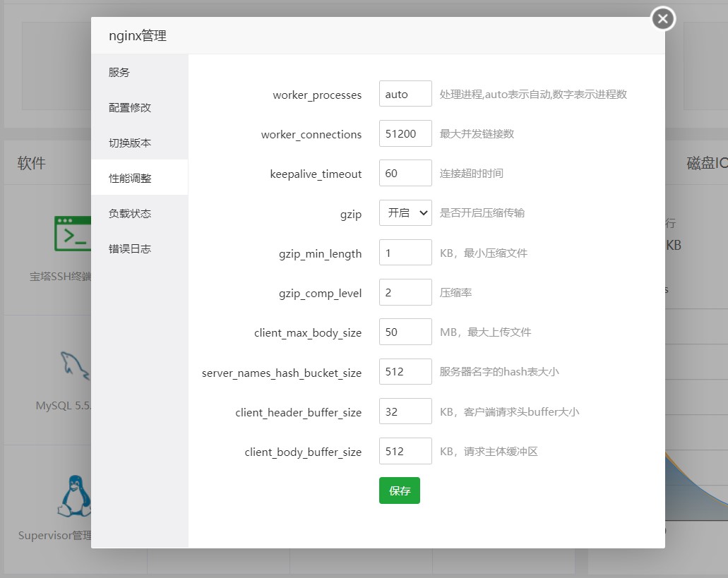Open the gzip 开启 dropdown

click(405, 213)
